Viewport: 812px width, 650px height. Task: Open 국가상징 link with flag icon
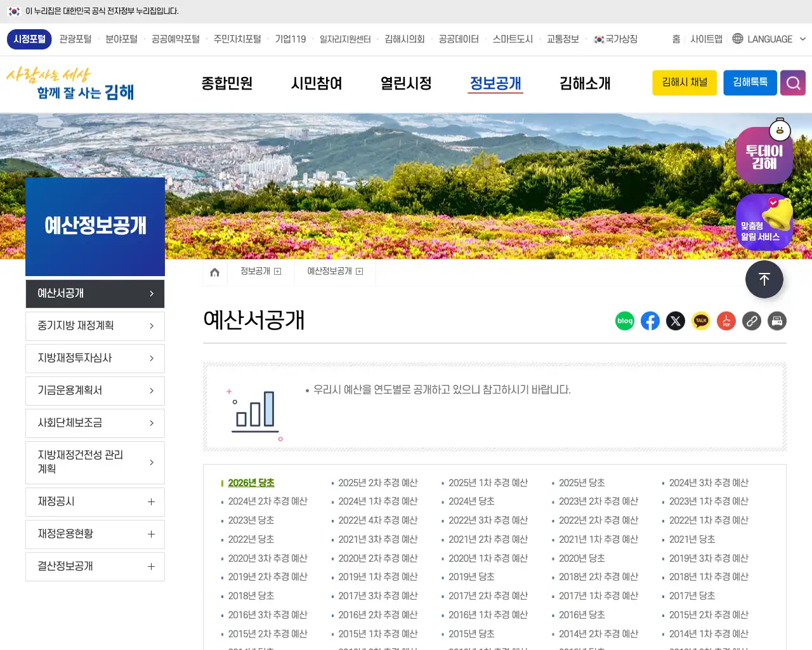(x=615, y=39)
